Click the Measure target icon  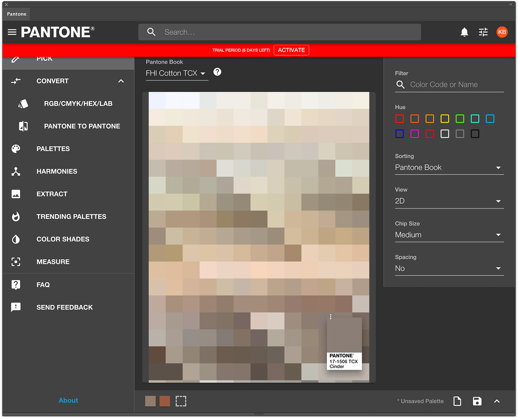pyautogui.click(x=16, y=262)
